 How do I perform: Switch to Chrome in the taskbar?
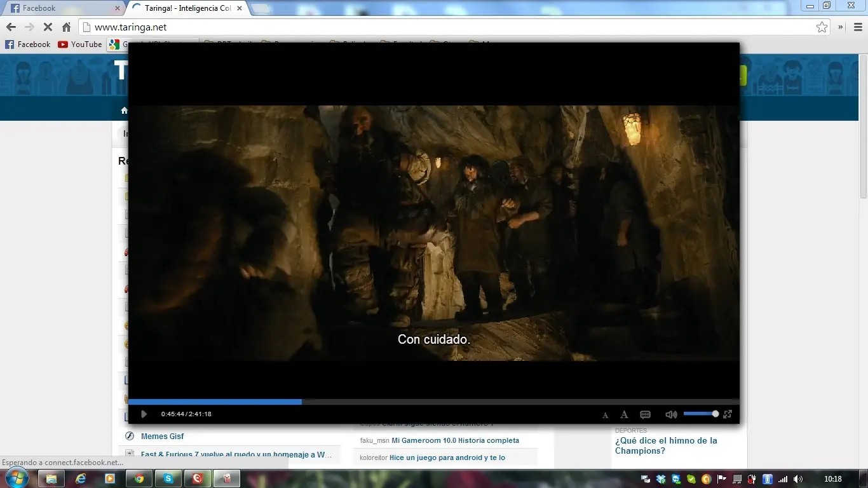click(x=139, y=478)
